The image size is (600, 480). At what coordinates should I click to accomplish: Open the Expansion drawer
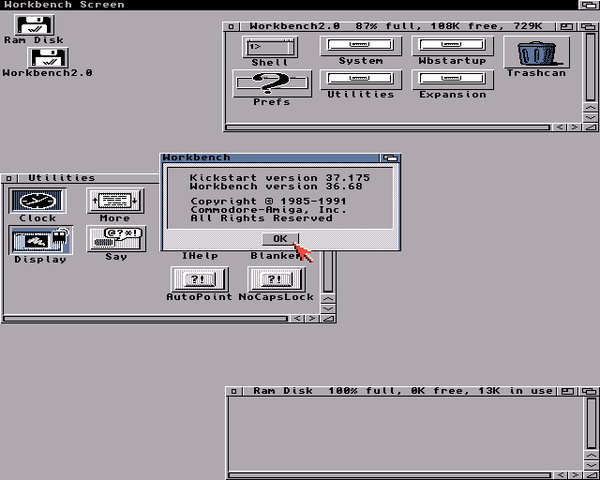452,80
